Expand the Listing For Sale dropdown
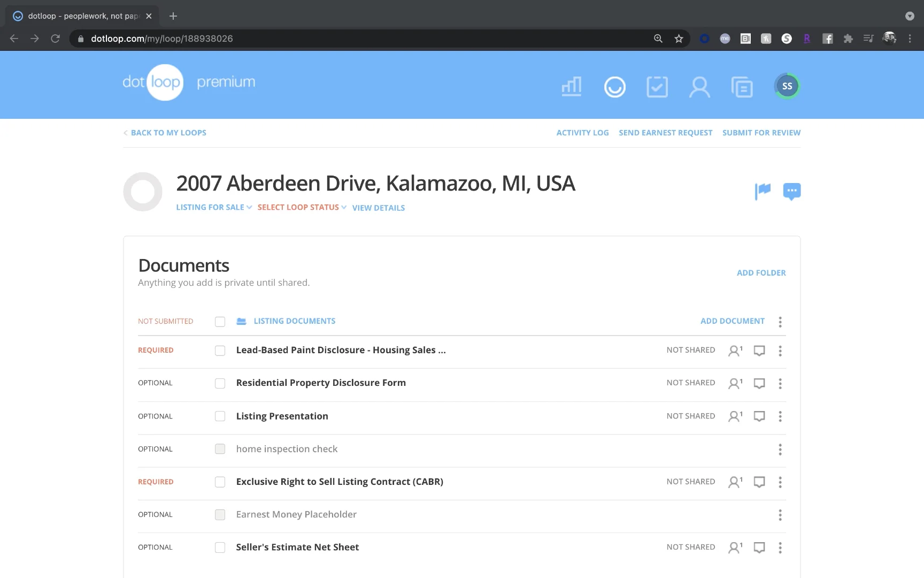The height and width of the screenshot is (578, 924). pyautogui.click(x=214, y=208)
